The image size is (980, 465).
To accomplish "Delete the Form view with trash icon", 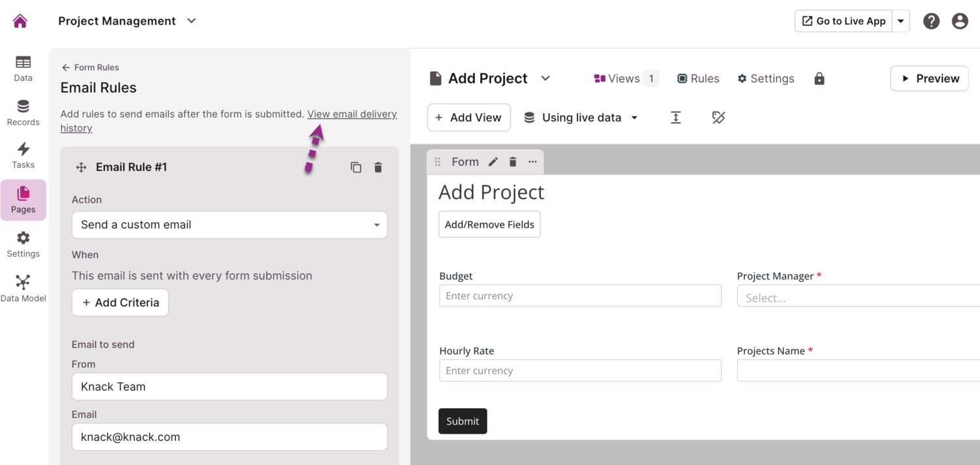I will click(513, 162).
